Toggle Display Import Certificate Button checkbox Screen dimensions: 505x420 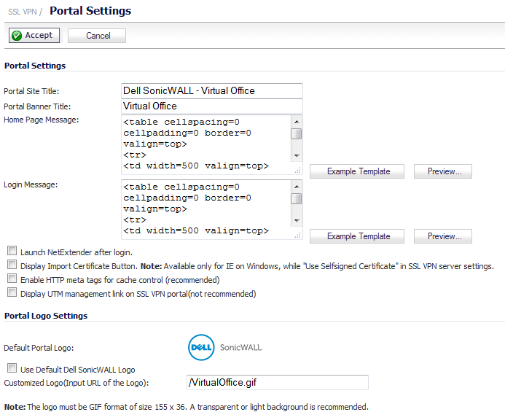(12, 264)
